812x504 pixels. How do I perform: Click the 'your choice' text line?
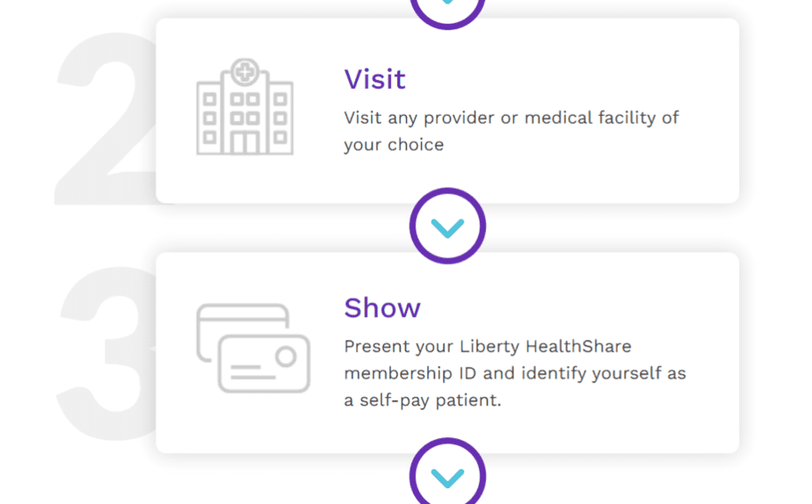point(394,145)
